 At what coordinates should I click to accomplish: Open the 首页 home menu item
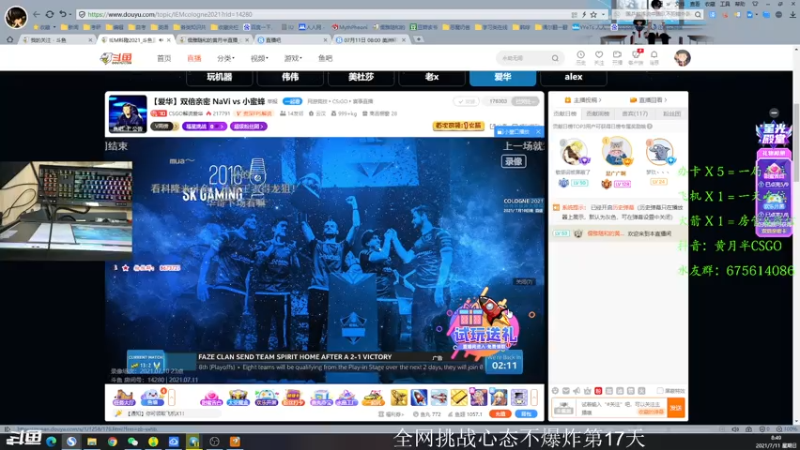click(x=164, y=58)
